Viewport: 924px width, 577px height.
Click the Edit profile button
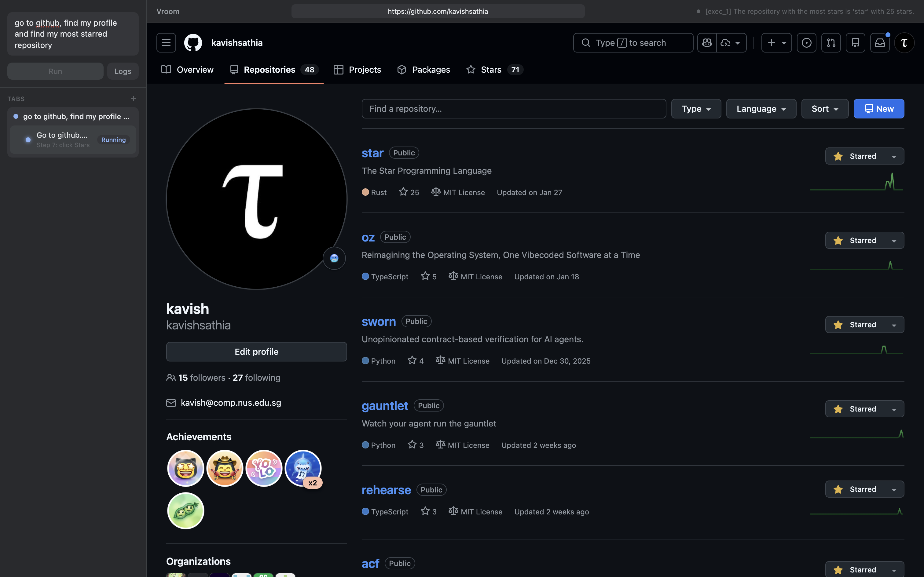click(256, 351)
